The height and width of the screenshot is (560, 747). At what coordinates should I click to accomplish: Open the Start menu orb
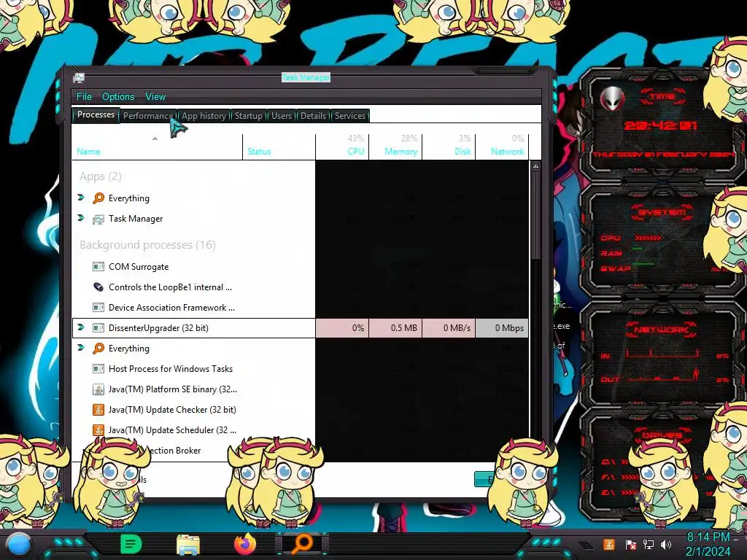point(18,544)
